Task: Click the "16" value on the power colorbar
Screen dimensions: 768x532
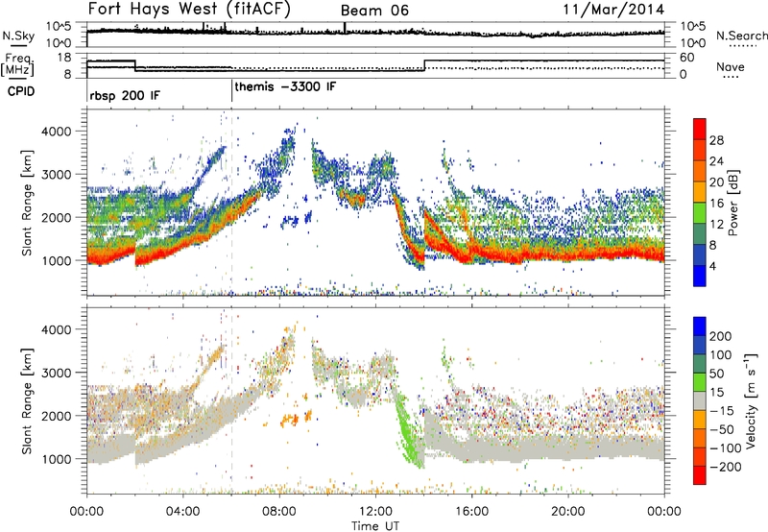Action: pos(716,204)
